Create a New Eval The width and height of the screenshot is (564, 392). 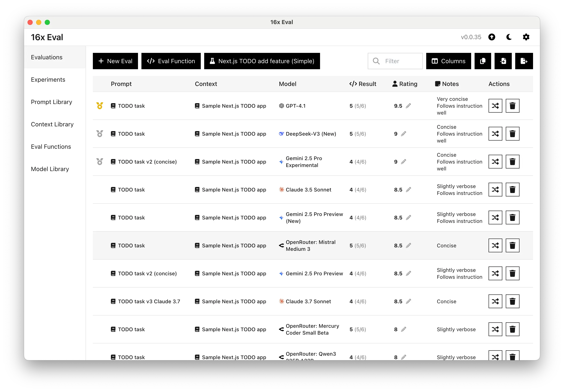click(115, 61)
